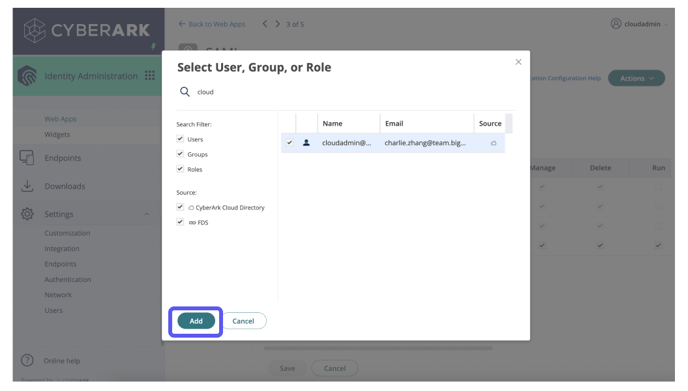
Task: Open the app switcher grid icon
Action: 150,75
